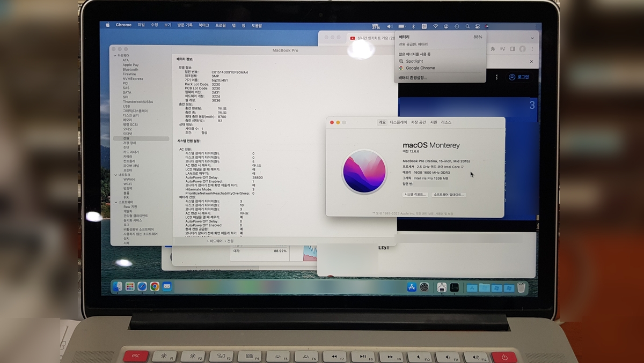The width and height of the screenshot is (644, 363).
Task: Select 방화벽 in the network section
Action: [x=128, y=188]
